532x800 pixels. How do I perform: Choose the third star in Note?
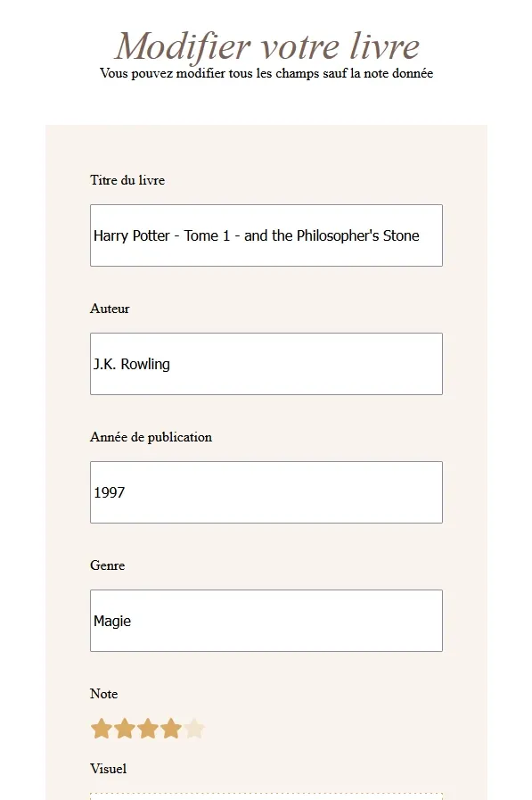(148, 728)
